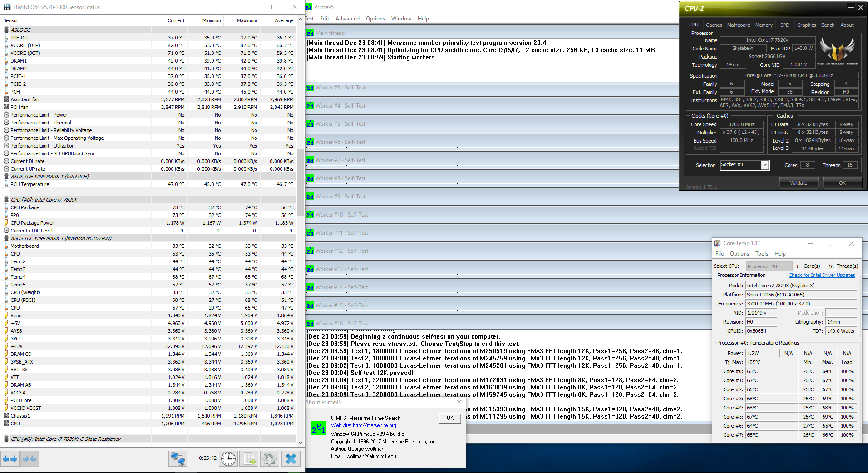Click OK button in CPU-Z
The image size is (868, 473).
tap(842, 183)
